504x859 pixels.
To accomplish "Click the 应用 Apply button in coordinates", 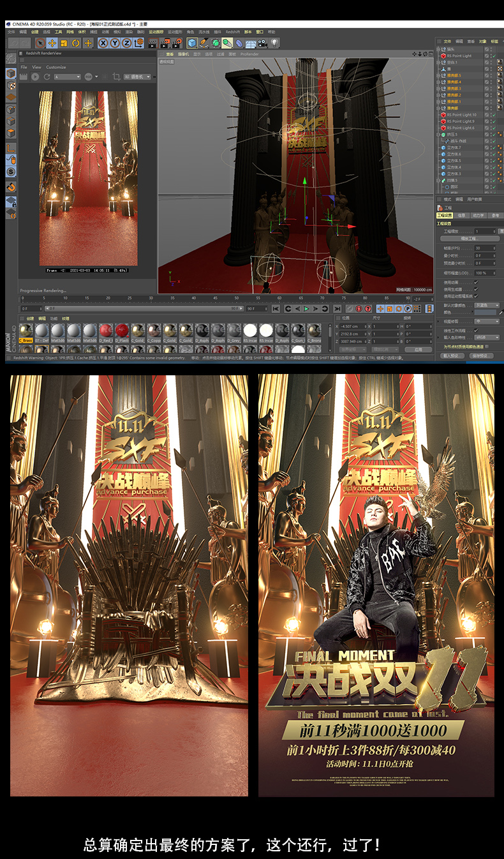I will pos(418,350).
